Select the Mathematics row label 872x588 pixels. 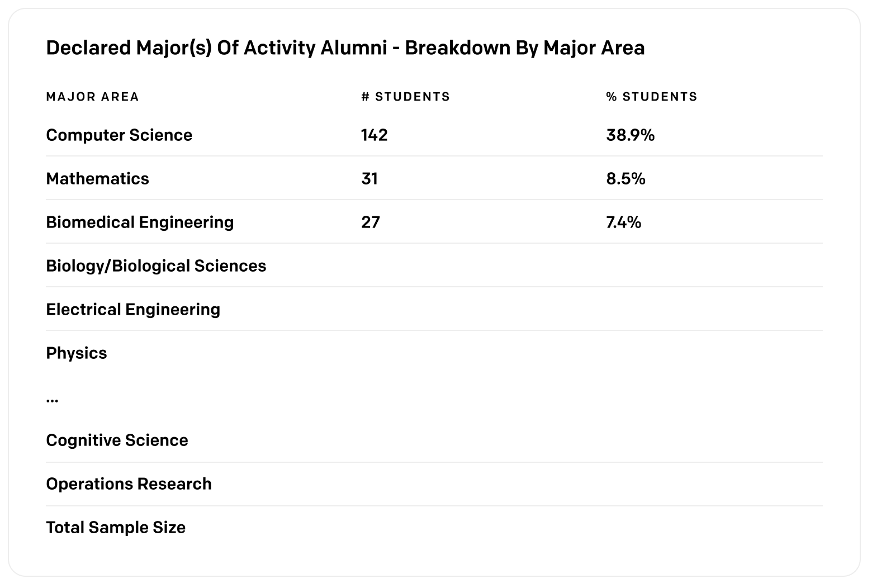click(98, 179)
